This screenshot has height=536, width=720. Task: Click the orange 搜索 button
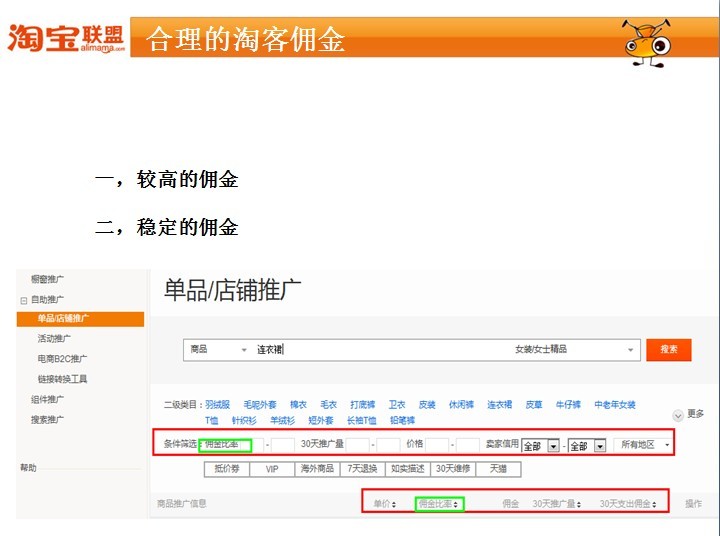[669, 349]
